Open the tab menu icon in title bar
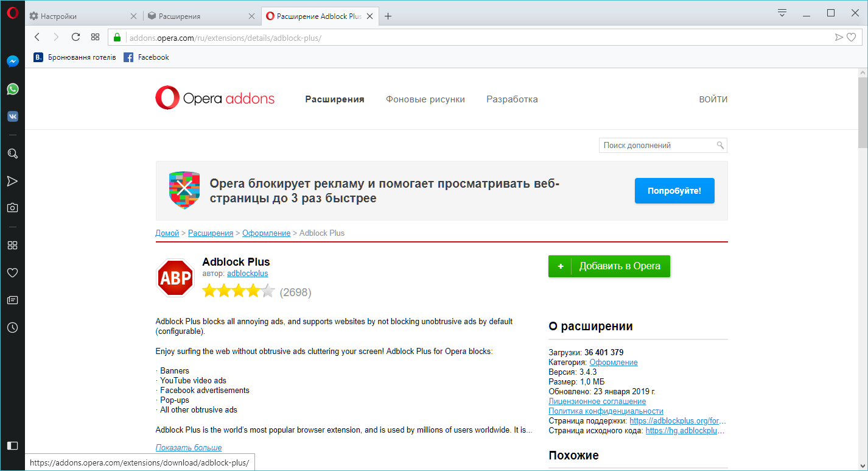 782,13
